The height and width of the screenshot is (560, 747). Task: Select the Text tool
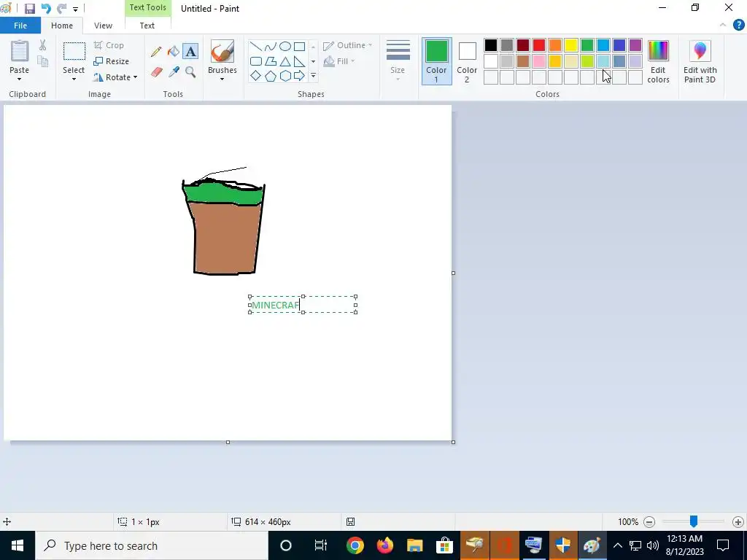tap(190, 52)
